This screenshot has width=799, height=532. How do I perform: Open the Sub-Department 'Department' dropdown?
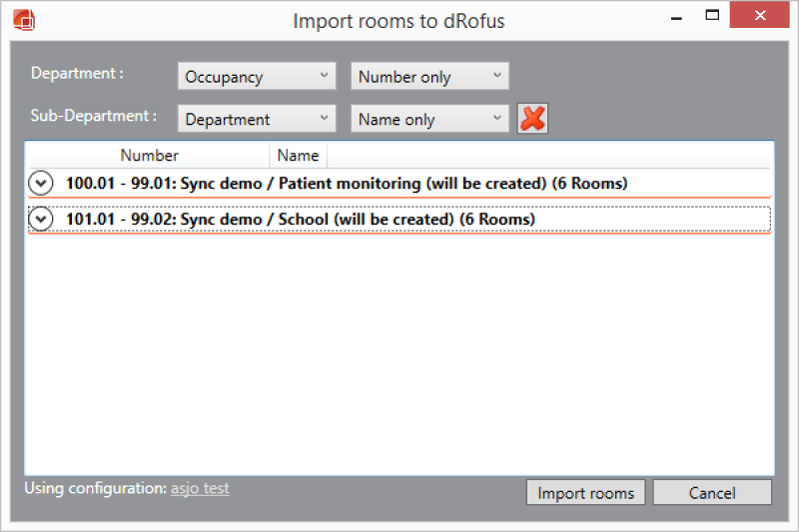coord(258,120)
